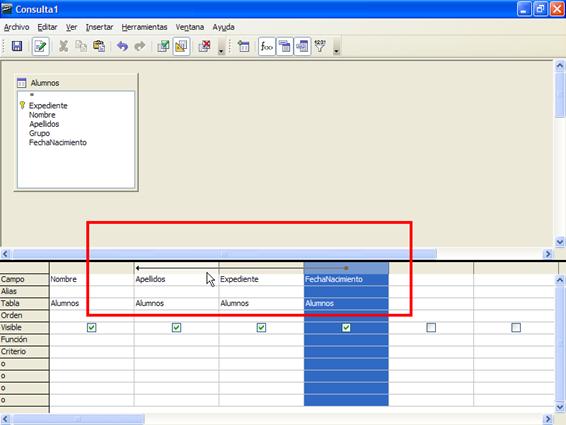Click the Save icon in toolbar
The width and height of the screenshot is (566, 425).
[17, 46]
